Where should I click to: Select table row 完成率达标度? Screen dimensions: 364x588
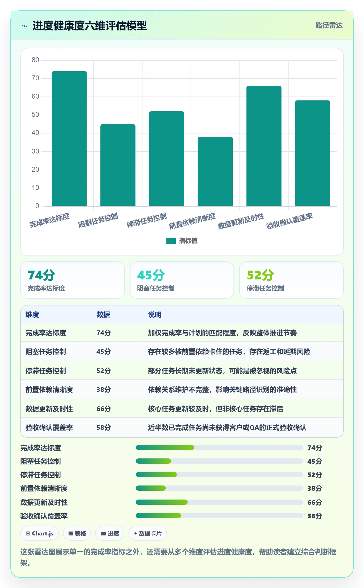(x=182, y=333)
